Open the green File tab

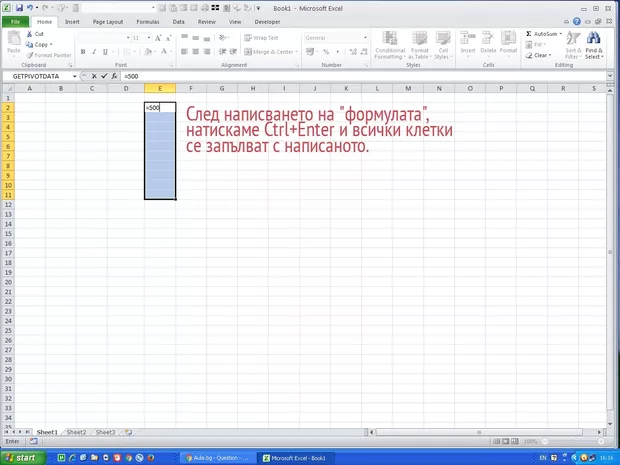pyautogui.click(x=15, y=21)
